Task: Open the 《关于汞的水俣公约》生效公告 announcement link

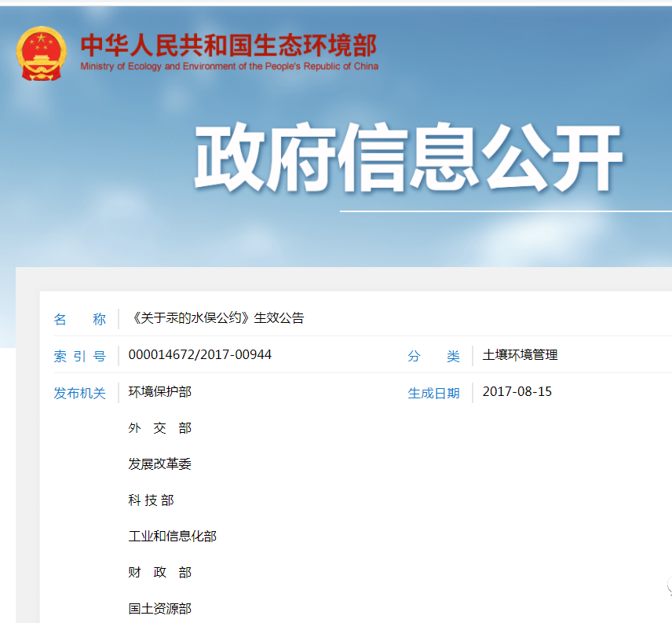Action: tap(219, 318)
